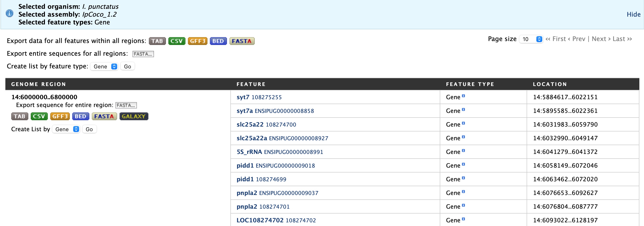This screenshot has height=226, width=644.
Task: Open 5S_rRNA ENSIPUG00000008991 gene link
Action: (x=280, y=152)
